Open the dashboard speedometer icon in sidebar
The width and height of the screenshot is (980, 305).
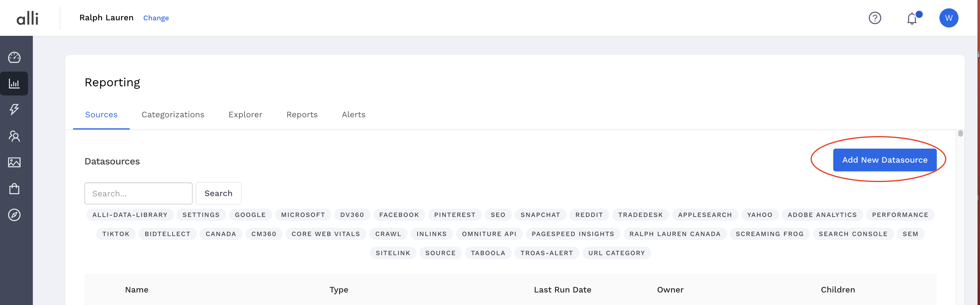click(14, 57)
